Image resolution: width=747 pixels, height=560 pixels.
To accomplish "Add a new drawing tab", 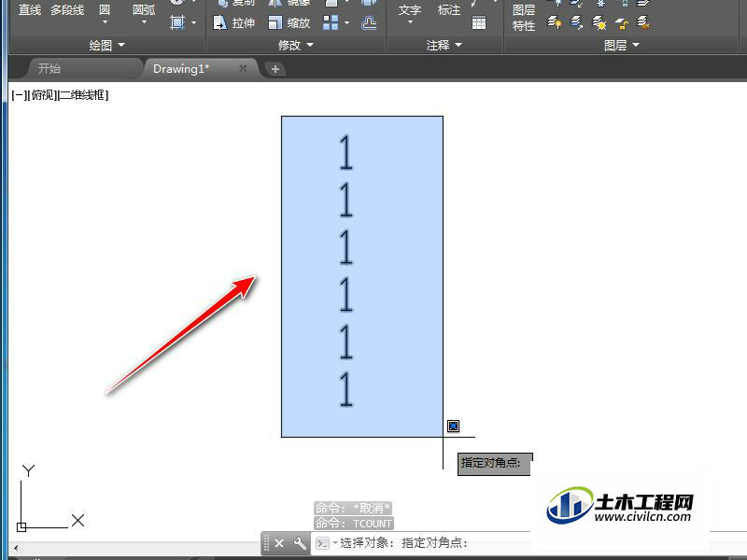I will tap(275, 69).
